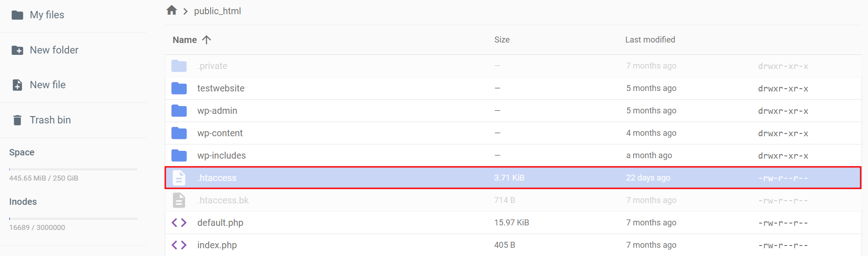Open the wp-includes folder
Viewport: 868px width, 256px height.
221,155
